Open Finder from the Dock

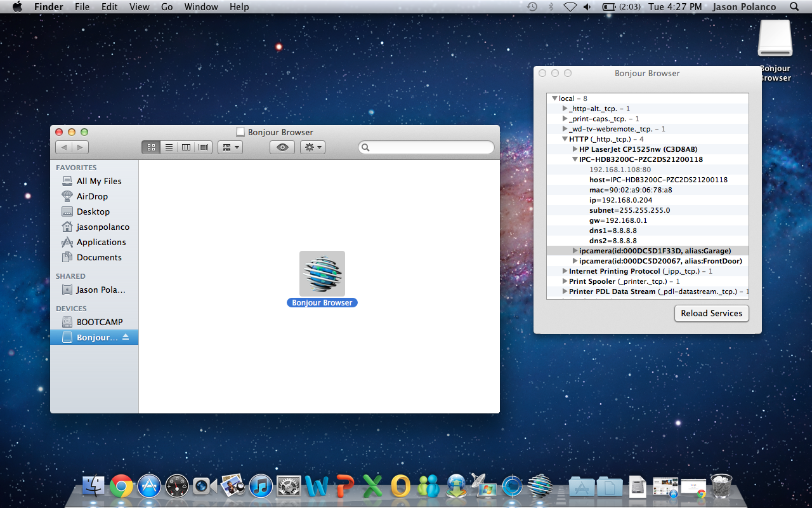tap(93, 486)
